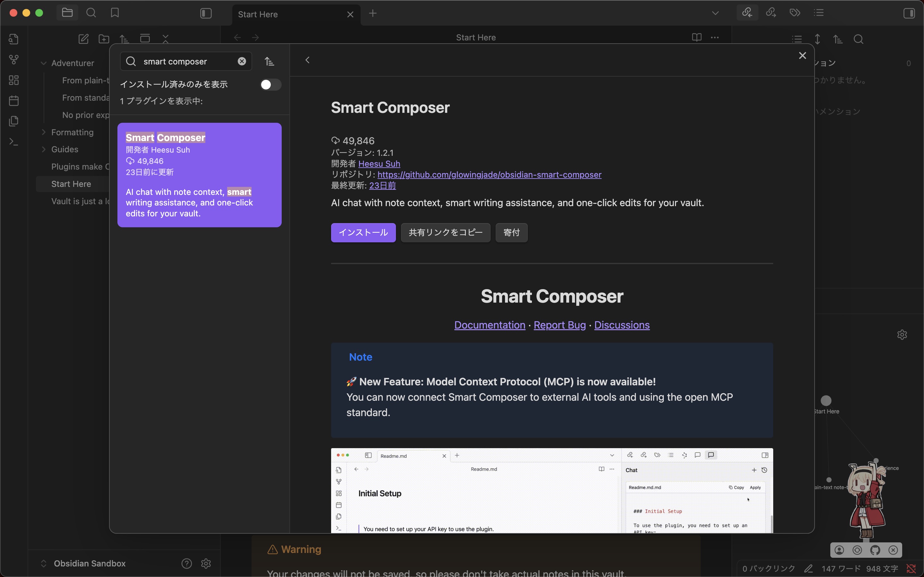Select Smart Composer plugin result card

click(199, 175)
